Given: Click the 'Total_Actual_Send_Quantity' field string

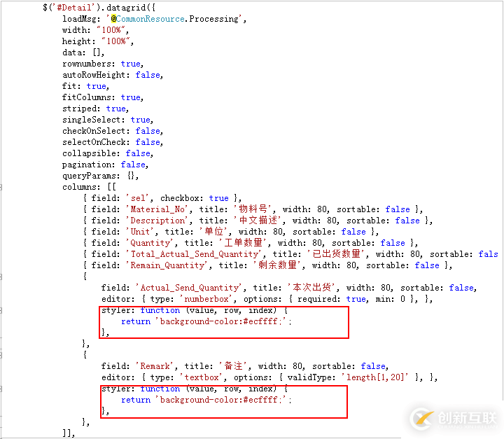Looking at the screenshot, I should pyautogui.click(x=194, y=254).
